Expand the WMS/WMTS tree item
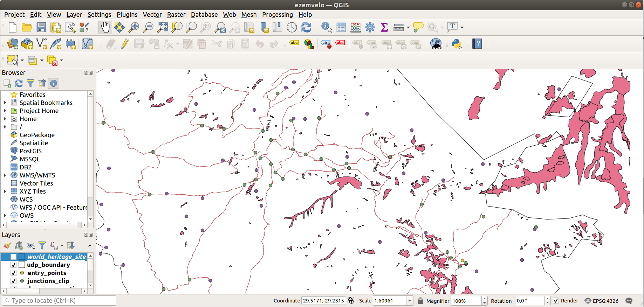The width and height of the screenshot is (644, 307). coord(5,175)
